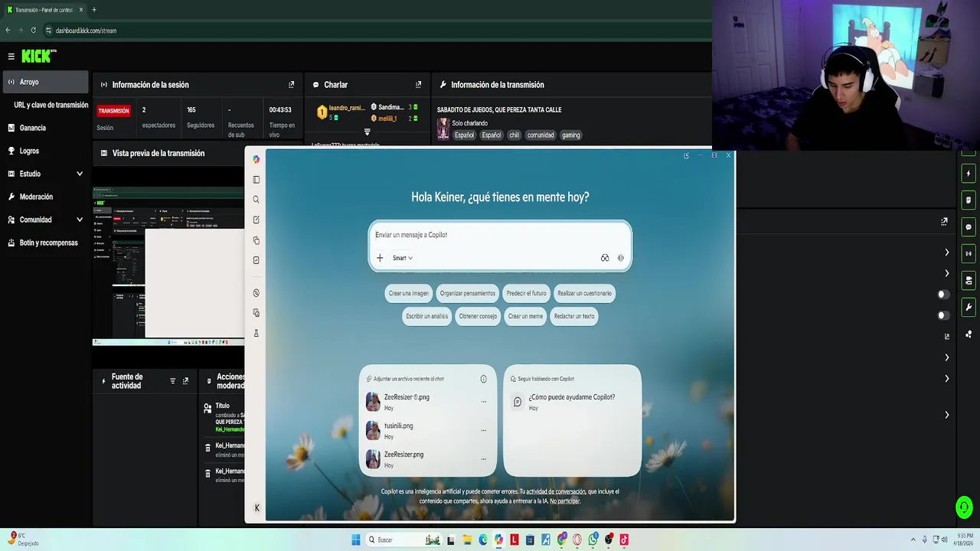Viewport: 980px width, 551px height.
Task: Choose Realizar un cuestionario suggestion
Action: [x=584, y=293]
